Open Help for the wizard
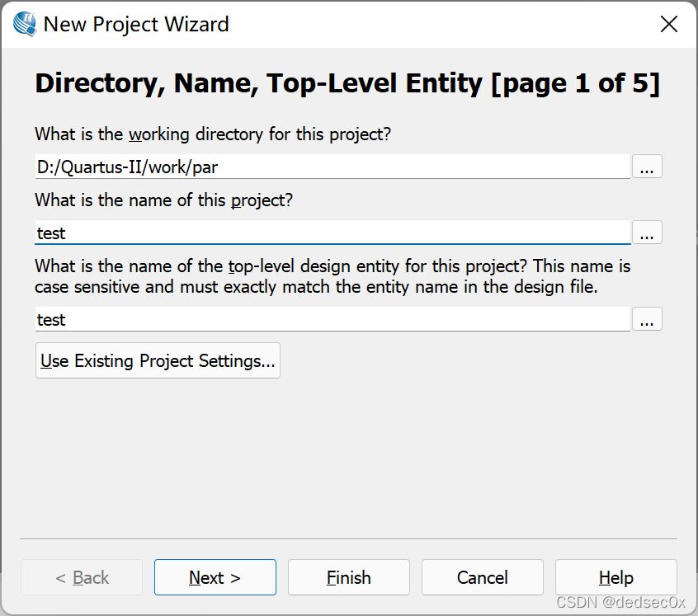 [x=616, y=577]
